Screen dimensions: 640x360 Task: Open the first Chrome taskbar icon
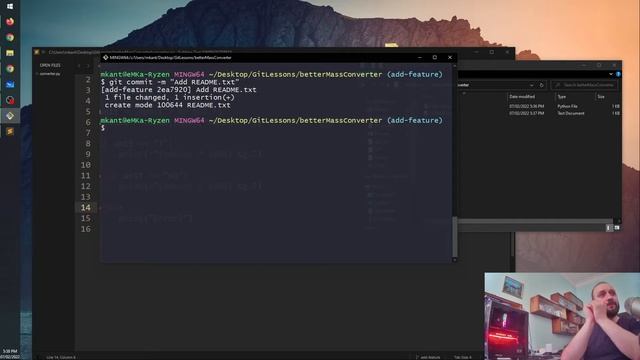10,37
